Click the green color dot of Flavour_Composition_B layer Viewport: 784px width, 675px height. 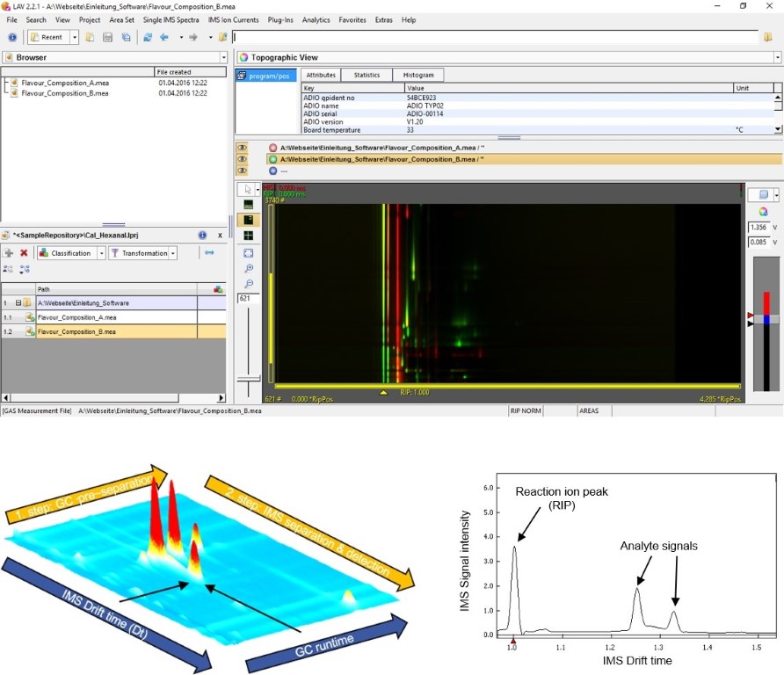point(273,159)
